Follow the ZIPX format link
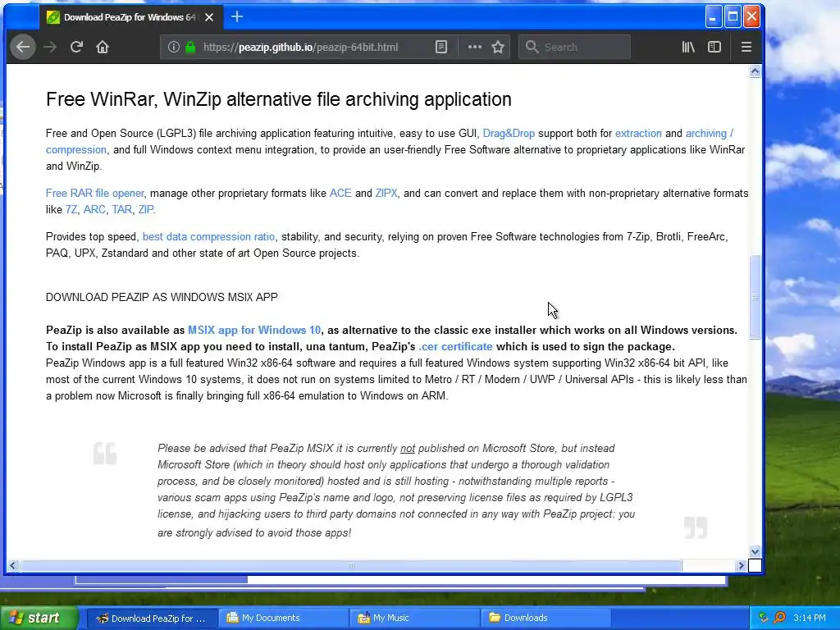Image resolution: width=840 pixels, height=630 pixels. (x=386, y=194)
